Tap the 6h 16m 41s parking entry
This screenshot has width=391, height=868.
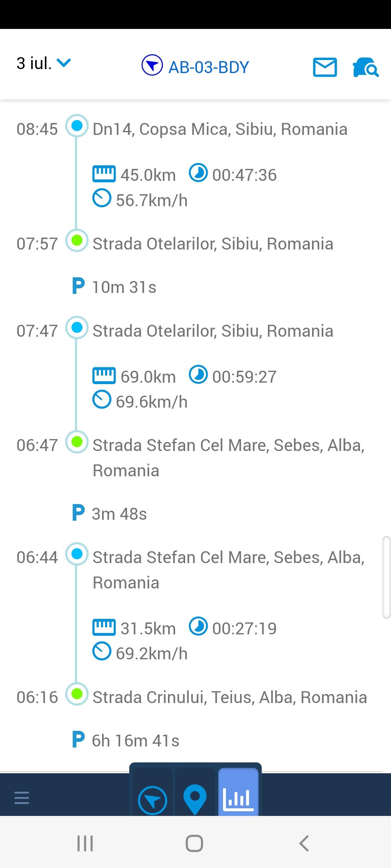135,741
